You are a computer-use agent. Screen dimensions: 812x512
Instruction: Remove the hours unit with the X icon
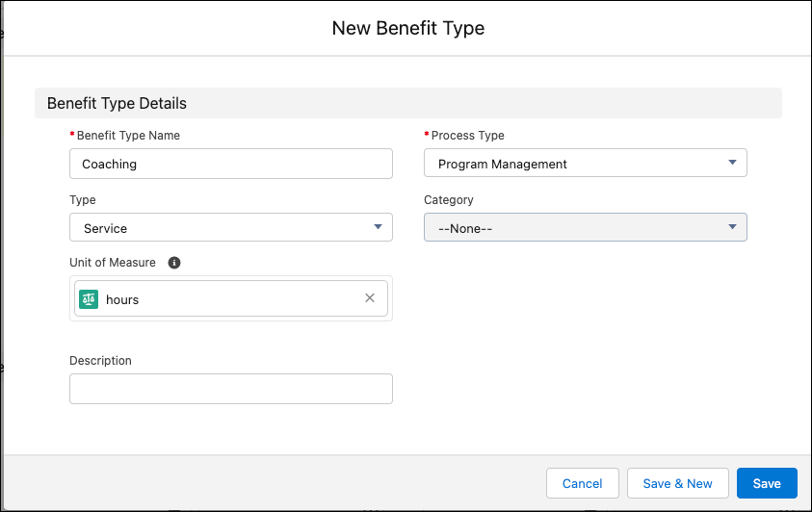tap(370, 298)
